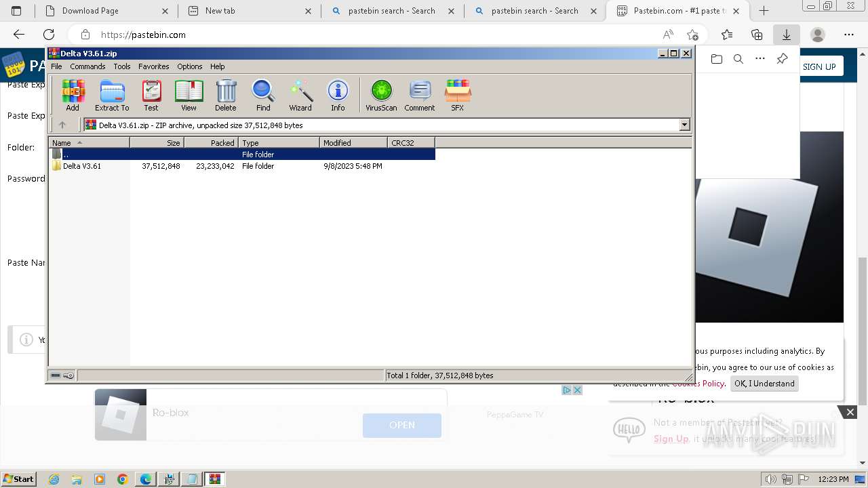Viewport: 868px width, 488px height.
Task: Click the SIGN UP button on Pastebin
Action: [819, 66]
